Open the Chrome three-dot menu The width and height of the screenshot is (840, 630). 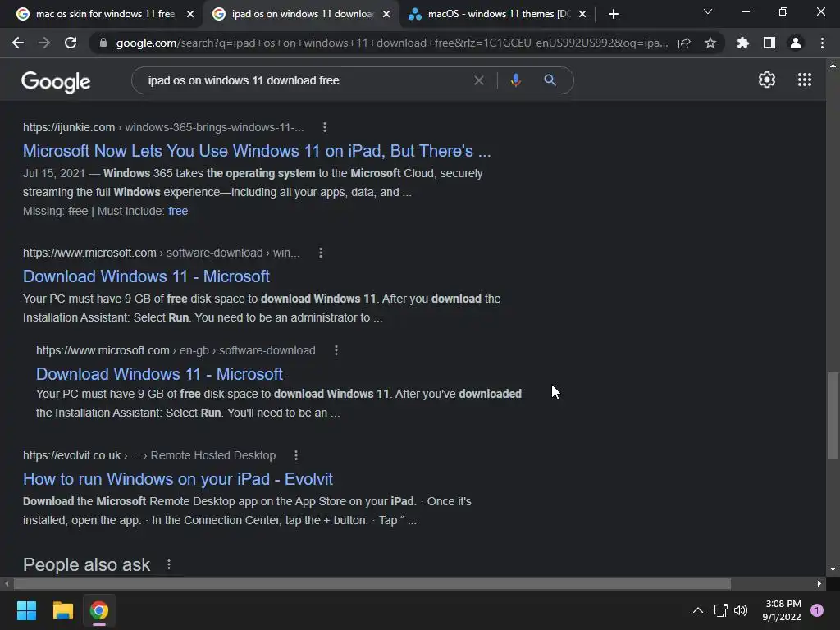coord(822,43)
